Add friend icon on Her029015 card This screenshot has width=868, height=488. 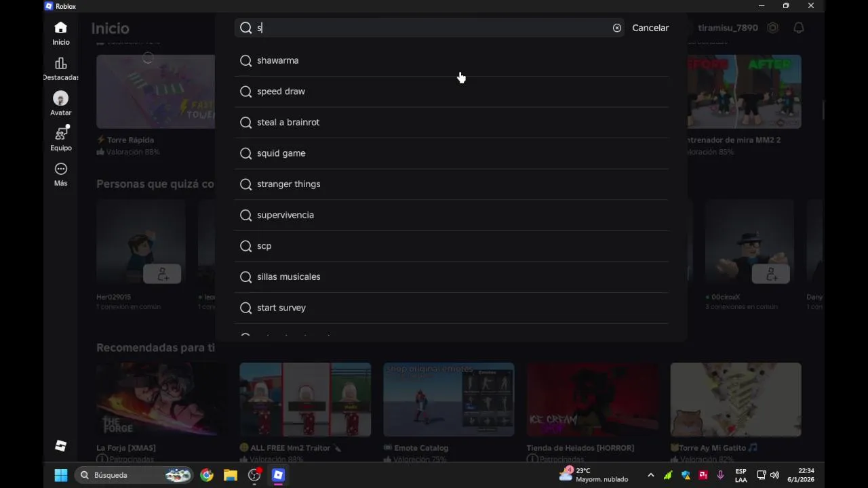coord(162,274)
